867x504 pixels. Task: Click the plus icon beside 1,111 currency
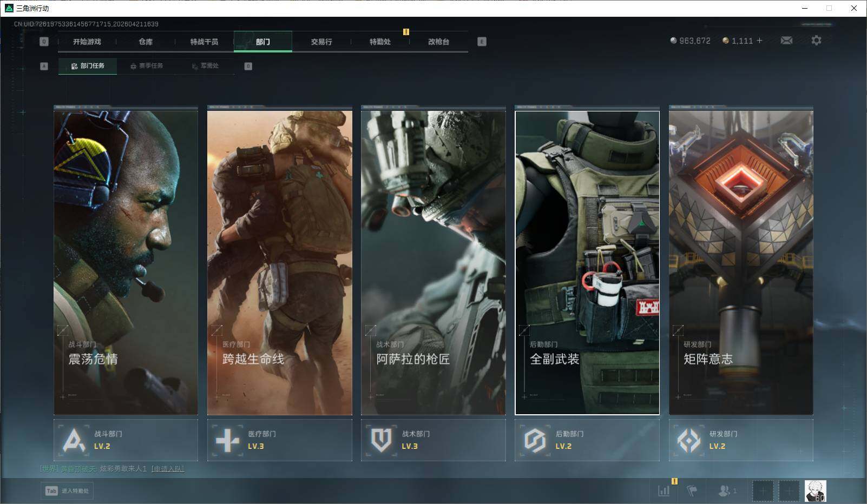tap(760, 41)
